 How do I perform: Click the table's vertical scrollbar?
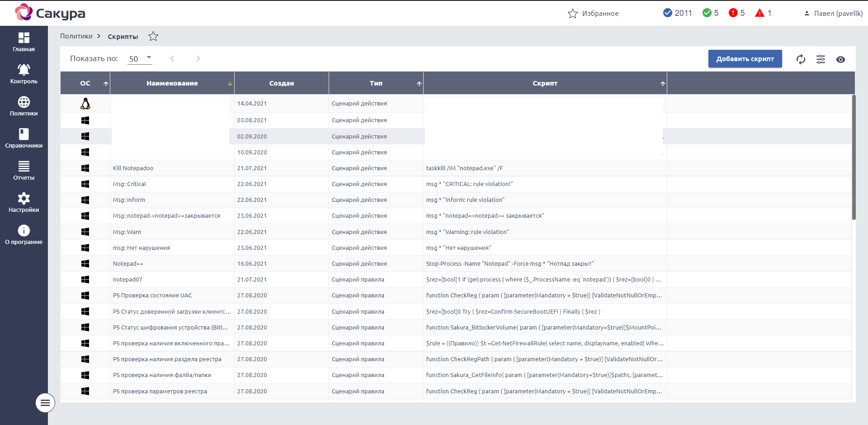click(x=854, y=158)
